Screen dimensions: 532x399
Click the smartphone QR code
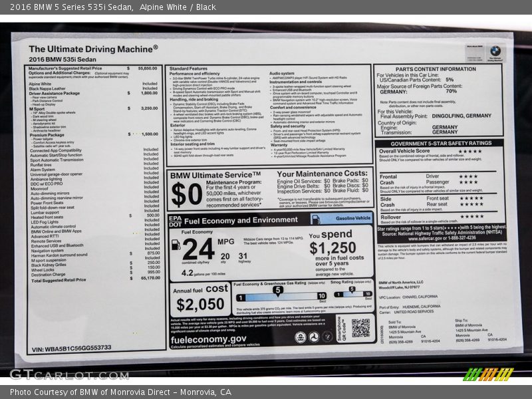coord(360,328)
